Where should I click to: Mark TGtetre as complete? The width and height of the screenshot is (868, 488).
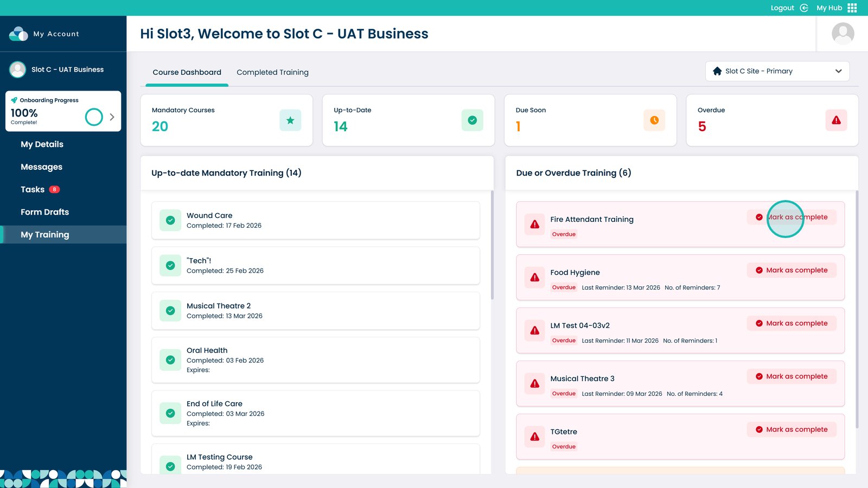point(792,429)
